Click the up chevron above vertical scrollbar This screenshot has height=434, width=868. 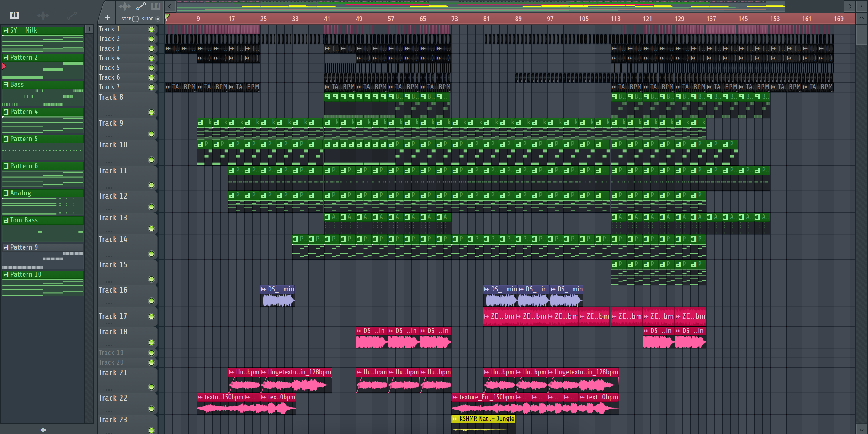[862, 18]
